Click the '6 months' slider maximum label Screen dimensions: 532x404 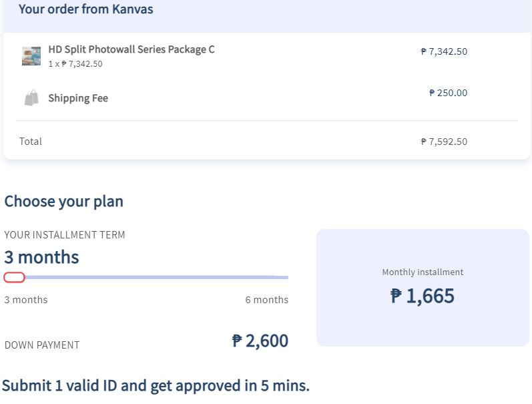(x=267, y=300)
